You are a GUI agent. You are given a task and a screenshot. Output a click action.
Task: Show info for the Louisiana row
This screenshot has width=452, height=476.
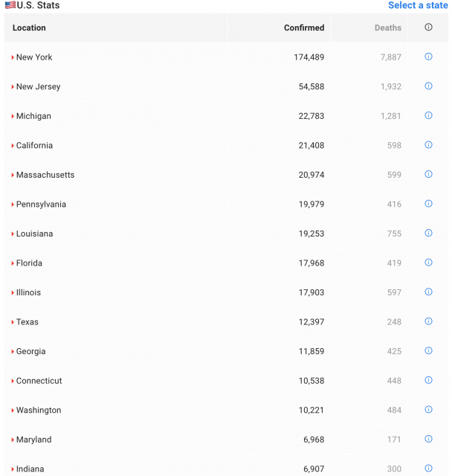click(428, 233)
